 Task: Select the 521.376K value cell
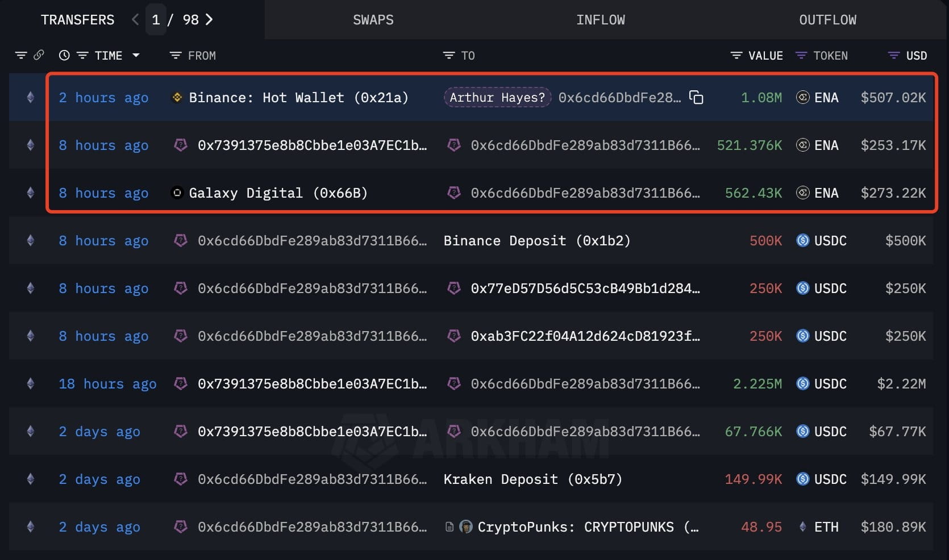tap(750, 145)
